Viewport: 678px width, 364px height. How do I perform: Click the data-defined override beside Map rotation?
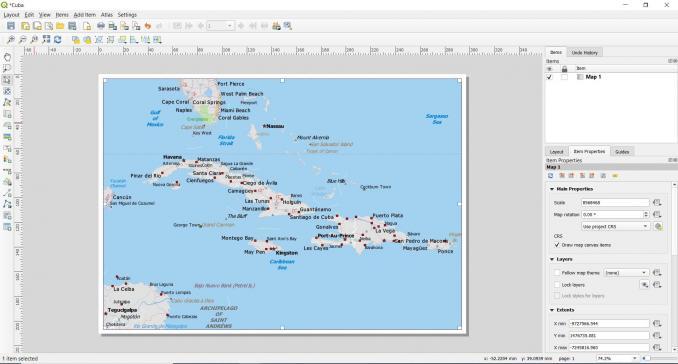tap(657, 214)
